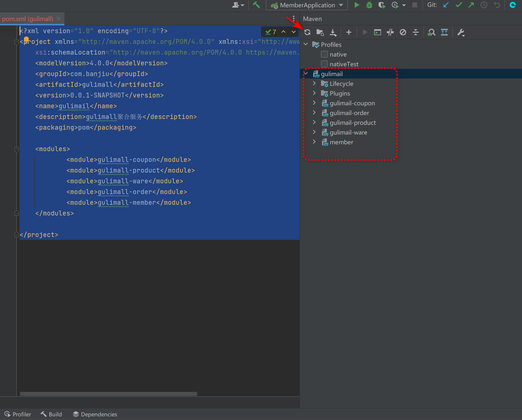Enable the nativeTest profile checkbox
The image size is (522, 420).
point(324,64)
